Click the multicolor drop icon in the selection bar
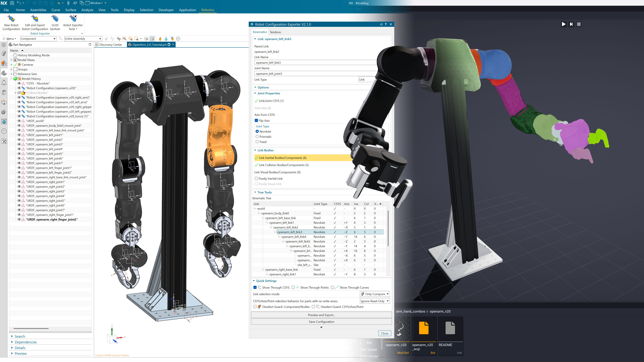Viewport: 644px width, 362px height. (x=172, y=39)
